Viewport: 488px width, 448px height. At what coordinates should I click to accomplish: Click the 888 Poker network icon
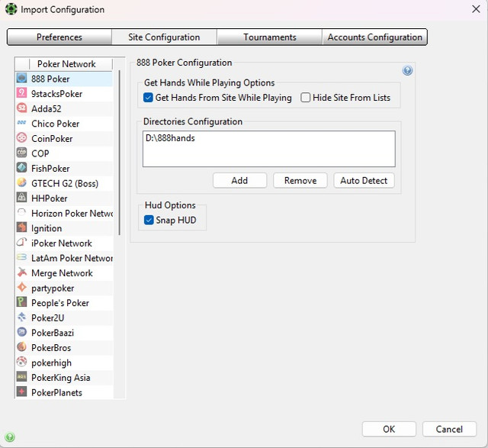[22, 78]
